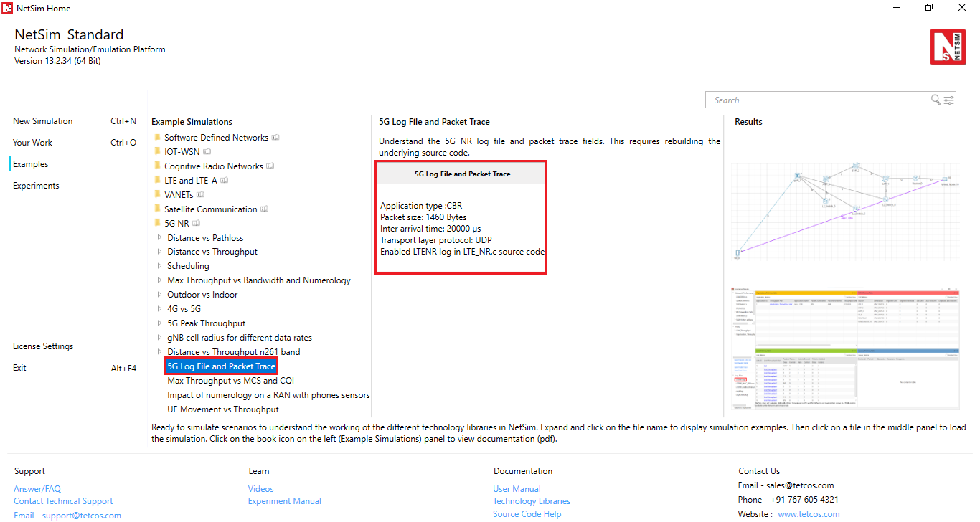The image size is (980, 522).
Task: Open Experiments menu item
Action: pyautogui.click(x=36, y=186)
